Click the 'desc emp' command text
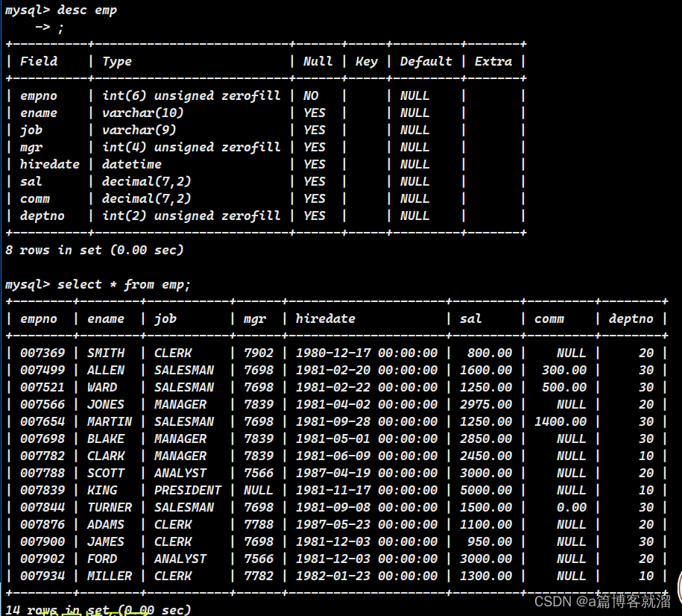The width and height of the screenshot is (682, 616). [x=87, y=10]
